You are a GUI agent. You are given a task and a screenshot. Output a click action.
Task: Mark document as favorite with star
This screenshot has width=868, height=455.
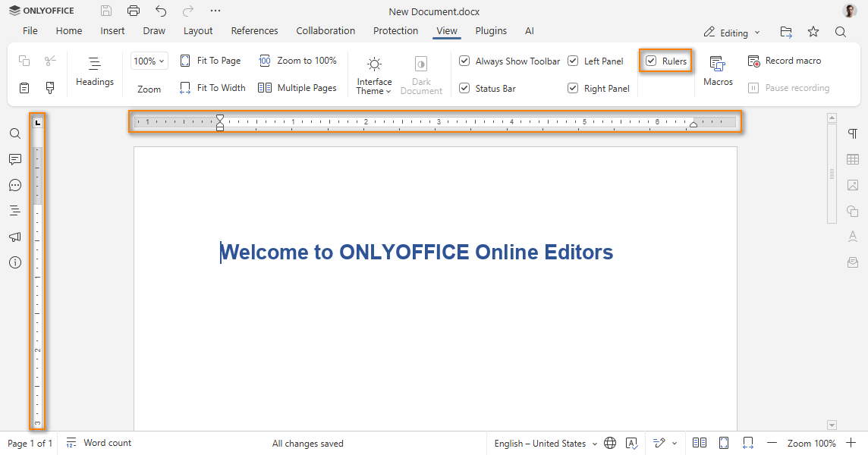coord(813,32)
